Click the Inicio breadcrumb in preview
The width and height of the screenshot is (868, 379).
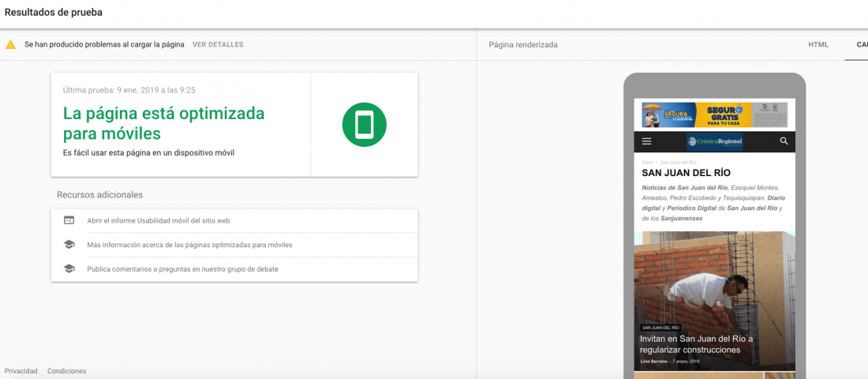pyautogui.click(x=647, y=162)
